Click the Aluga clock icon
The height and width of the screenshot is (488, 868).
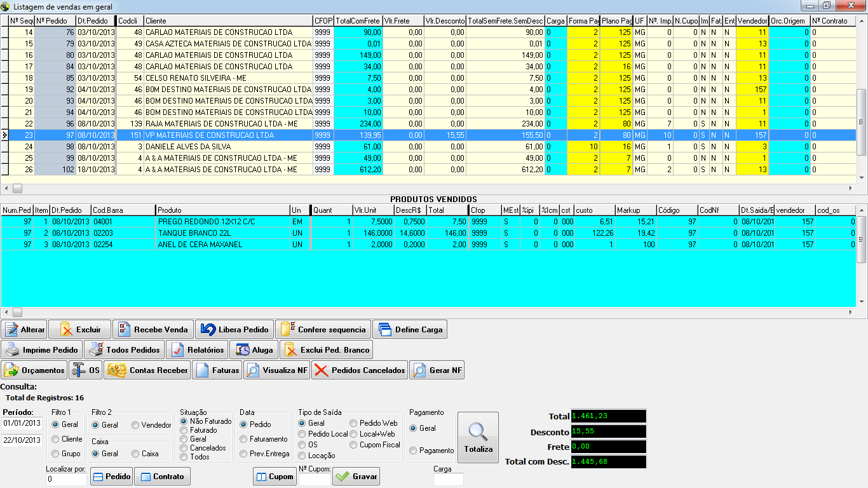(x=242, y=349)
